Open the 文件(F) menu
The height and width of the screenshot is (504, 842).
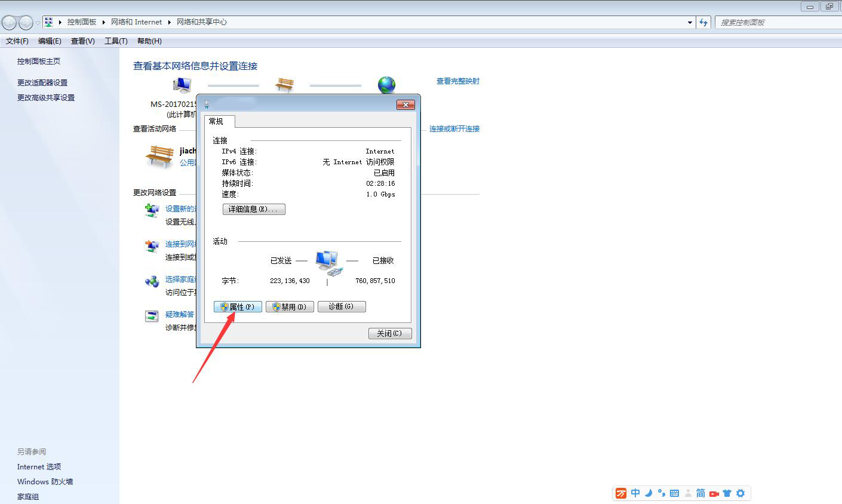point(17,41)
